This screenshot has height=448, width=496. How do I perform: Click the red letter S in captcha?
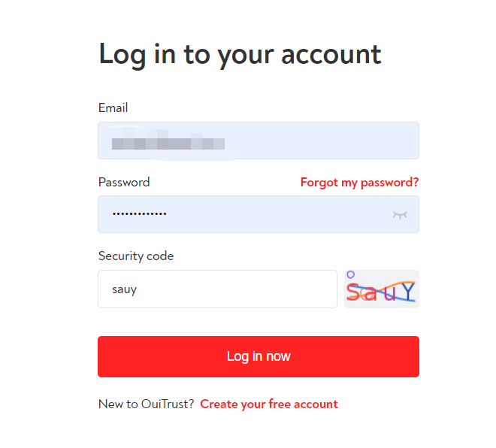pos(354,292)
